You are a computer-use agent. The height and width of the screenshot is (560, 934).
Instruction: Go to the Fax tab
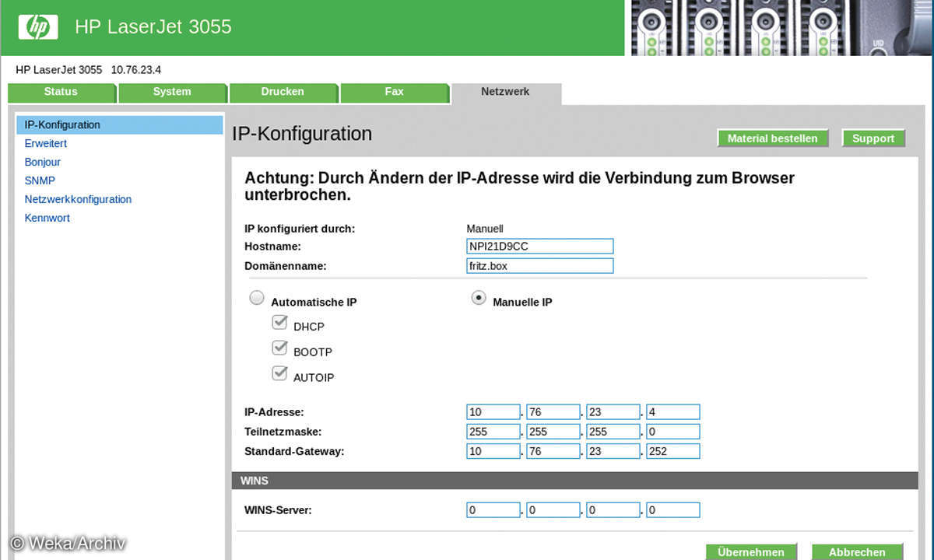click(x=395, y=93)
